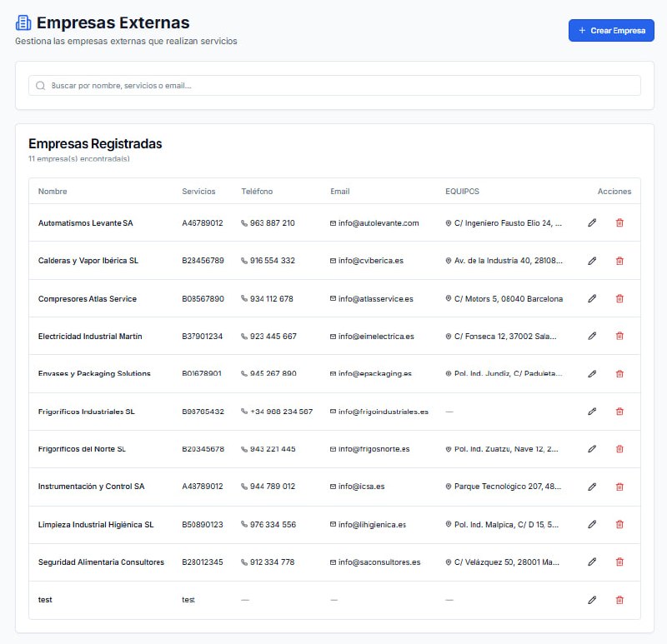The height and width of the screenshot is (644, 667).
Task: Click the 11 empresa(s) encontrada(s) count
Action: pyautogui.click(x=79, y=158)
